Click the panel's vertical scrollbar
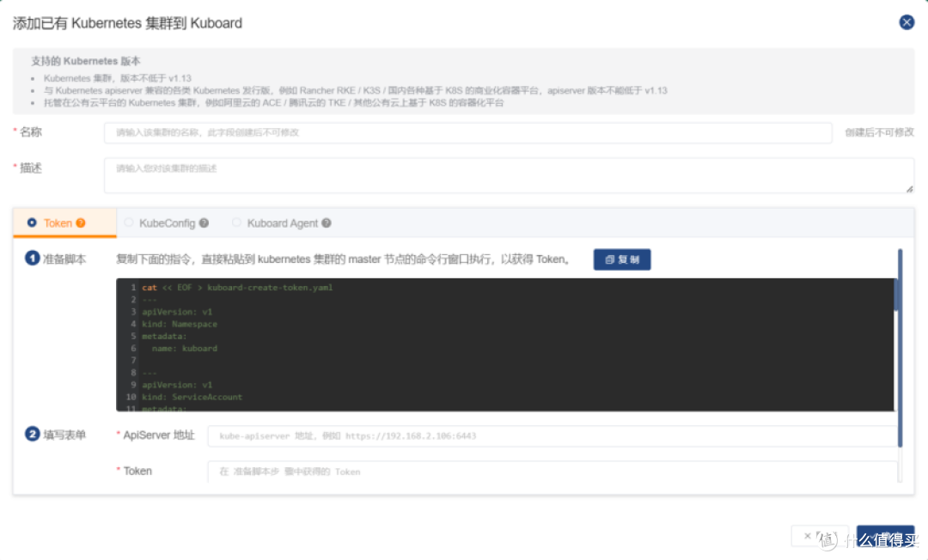This screenshot has height=560, width=928. coord(901,348)
